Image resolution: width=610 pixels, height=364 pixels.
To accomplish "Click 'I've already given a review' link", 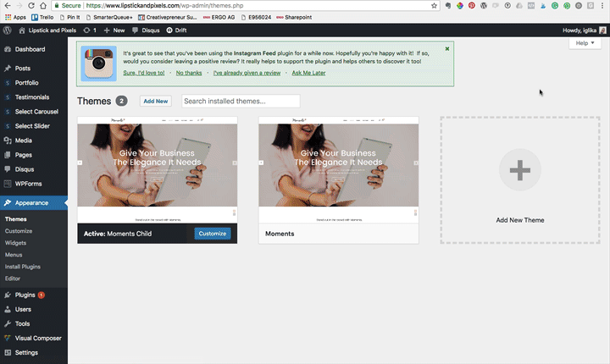I will (247, 73).
